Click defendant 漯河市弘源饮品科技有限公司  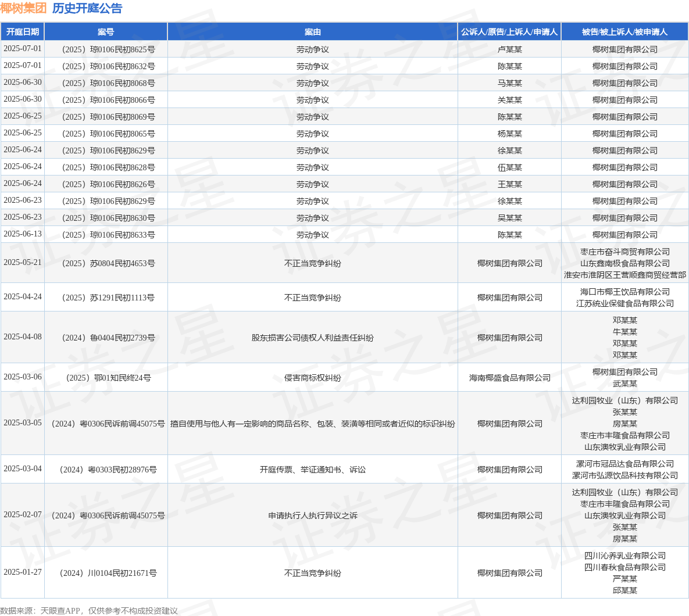click(x=624, y=475)
